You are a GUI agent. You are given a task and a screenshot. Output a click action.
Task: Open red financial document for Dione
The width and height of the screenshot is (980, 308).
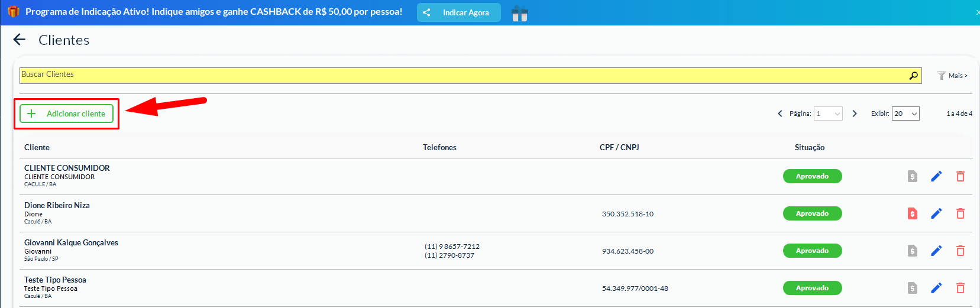(x=913, y=213)
